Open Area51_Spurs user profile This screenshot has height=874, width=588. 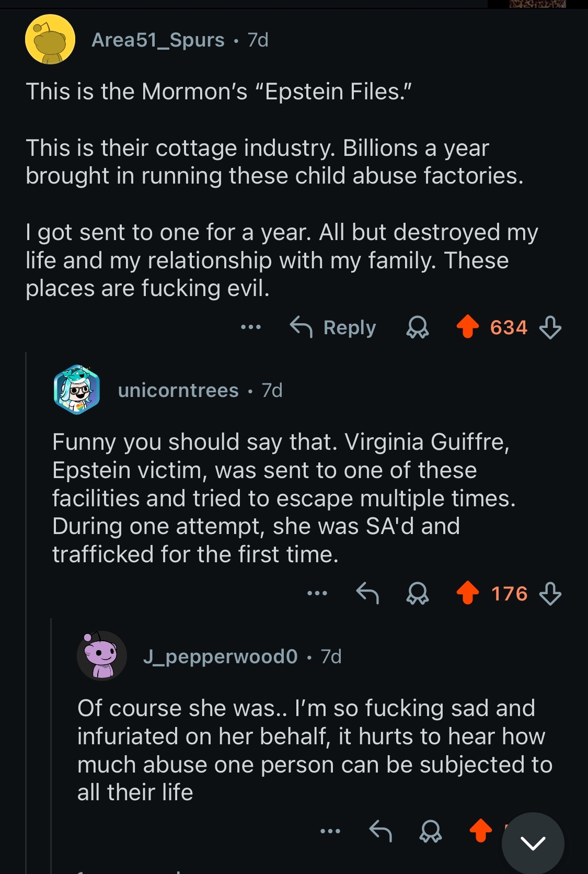pyautogui.click(x=158, y=40)
